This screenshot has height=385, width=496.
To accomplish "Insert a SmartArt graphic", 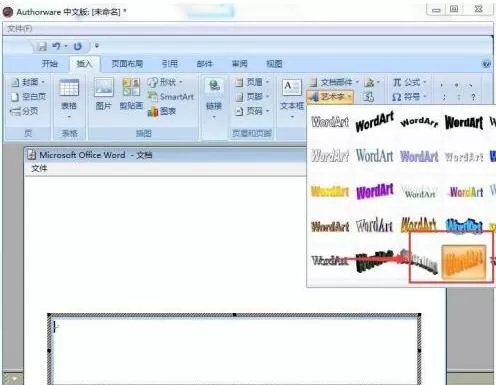I will (x=171, y=97).
